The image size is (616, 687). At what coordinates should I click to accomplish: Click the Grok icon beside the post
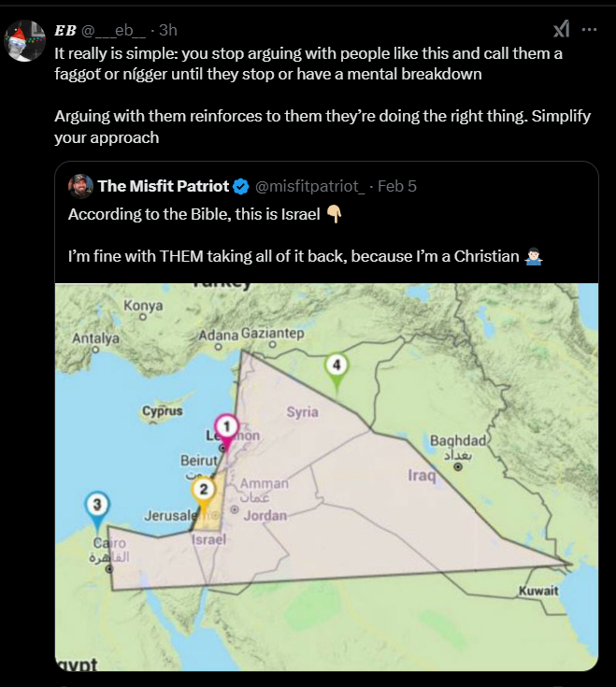(x=562, y=29)
